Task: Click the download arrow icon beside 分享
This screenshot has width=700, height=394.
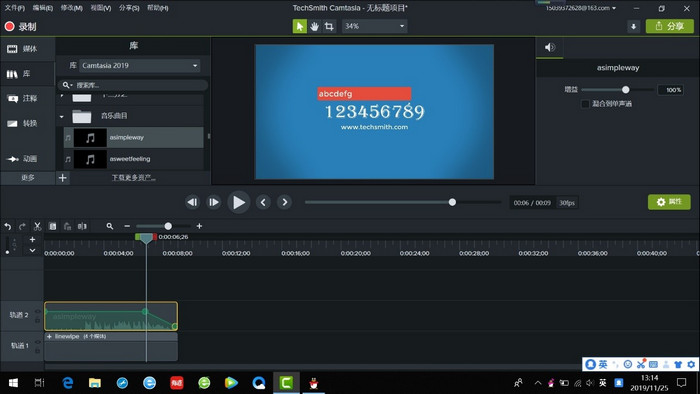Action: [633, 26]
